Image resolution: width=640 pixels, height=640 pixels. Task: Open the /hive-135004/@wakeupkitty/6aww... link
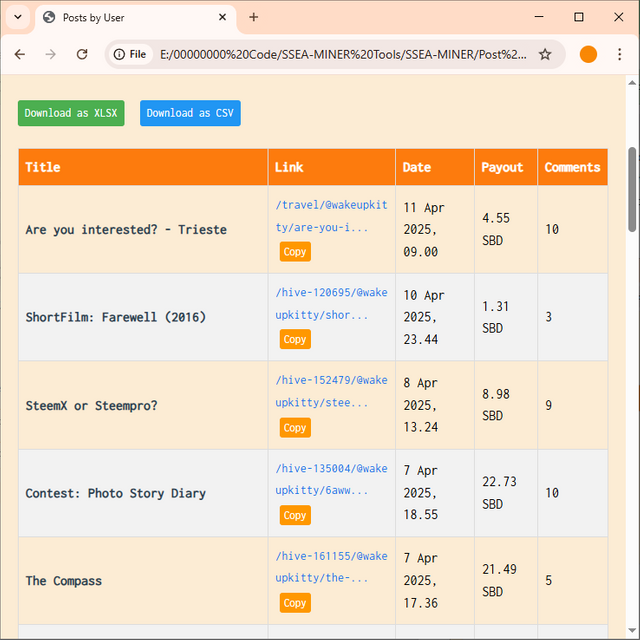pyautogui.click(x=331, y=479)
